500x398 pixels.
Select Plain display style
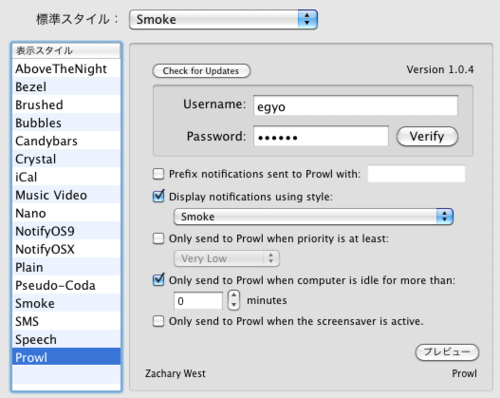coord(66,267)
